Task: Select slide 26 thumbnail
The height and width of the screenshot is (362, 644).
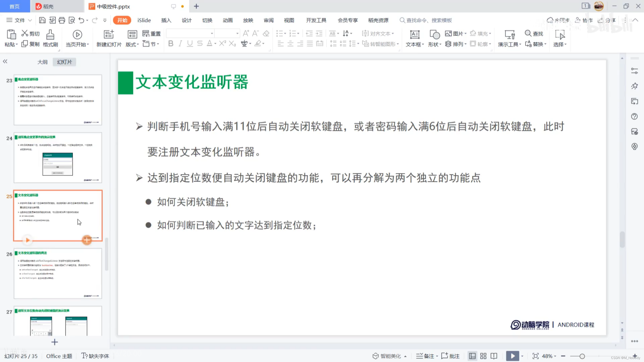Action: (58, 273)
